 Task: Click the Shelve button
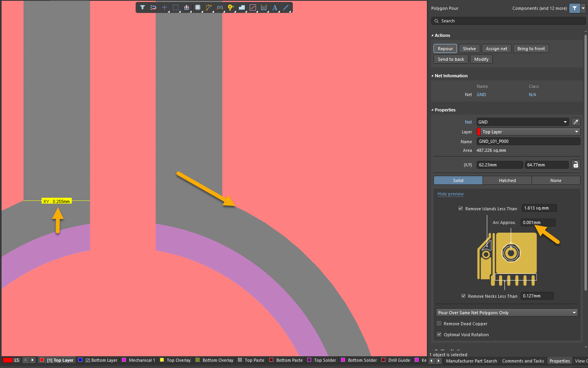469,49
